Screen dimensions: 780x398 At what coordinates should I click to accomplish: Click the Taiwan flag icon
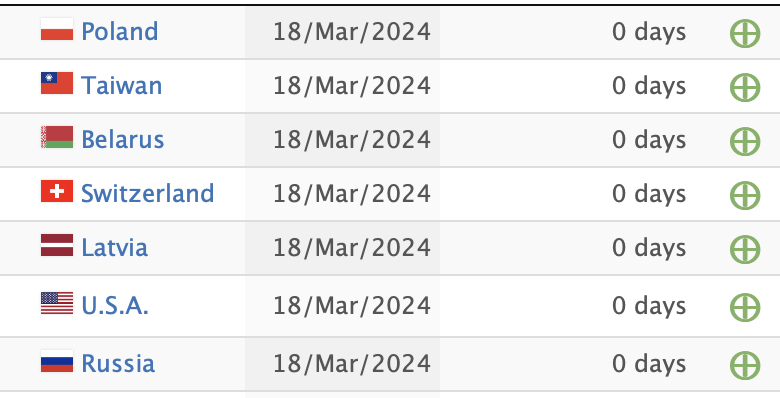tap(57, 83)
